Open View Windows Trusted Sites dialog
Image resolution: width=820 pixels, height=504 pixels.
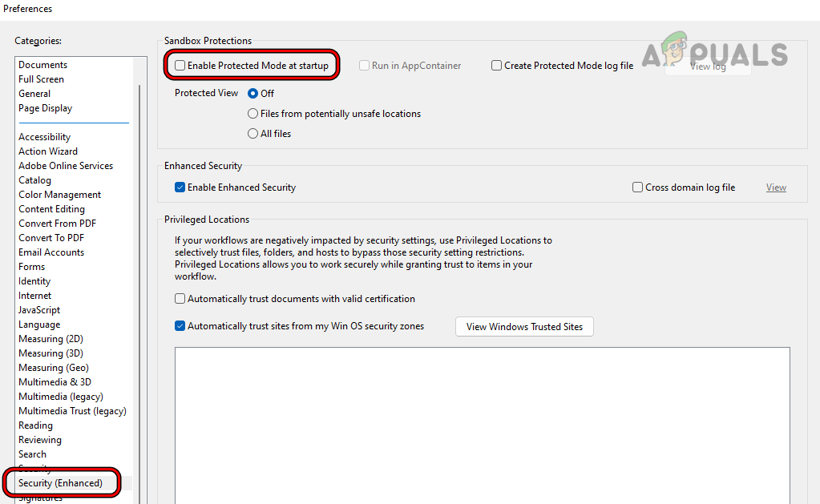tap(523, 326)
